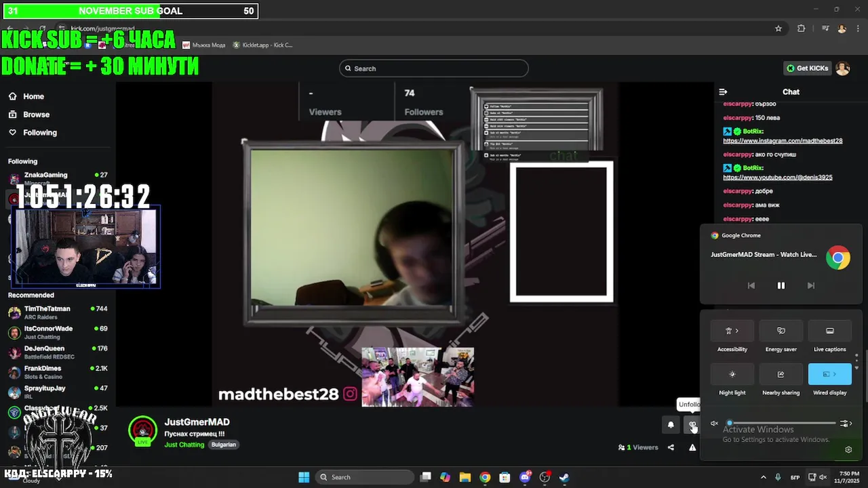Open Chrome profile avatar

(x=842, y=28)
